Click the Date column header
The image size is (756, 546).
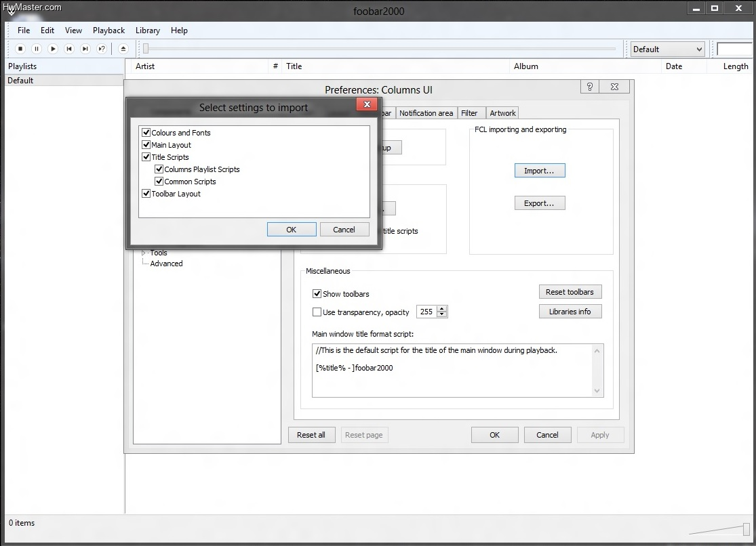(684, 66)
